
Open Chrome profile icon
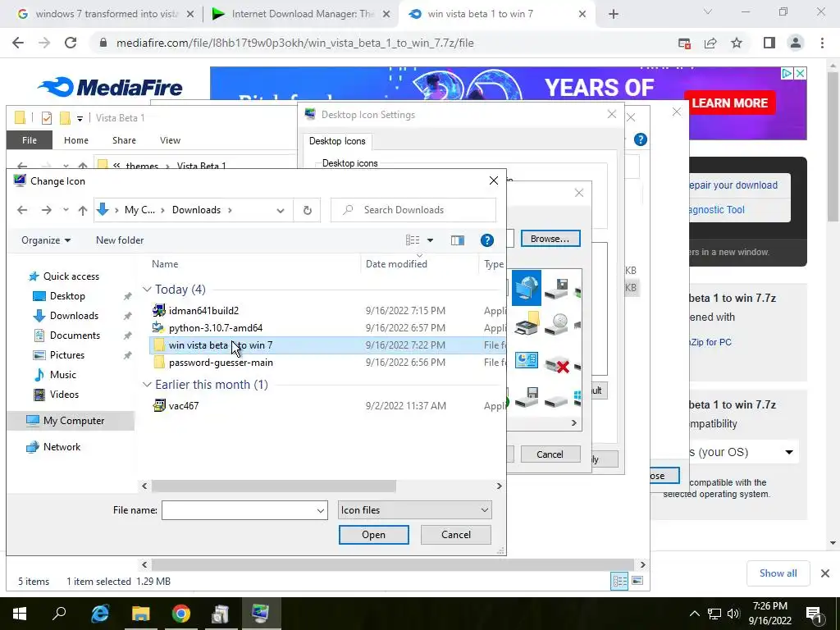[x=796, y=43]
